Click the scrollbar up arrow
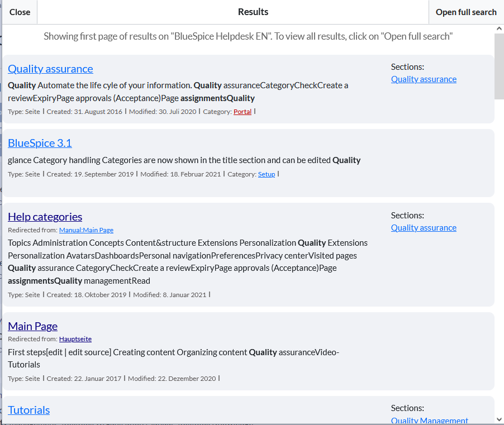Viewport: 504px width, 425px height. 499,29
